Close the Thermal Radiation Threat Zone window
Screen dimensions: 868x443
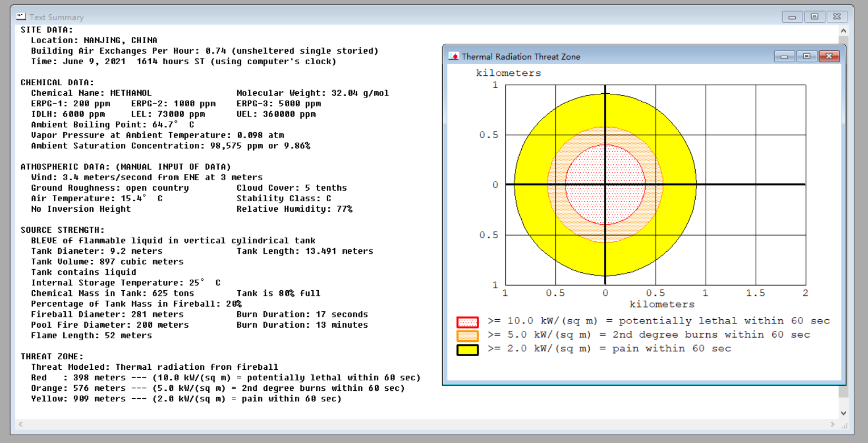pos(829,56)
